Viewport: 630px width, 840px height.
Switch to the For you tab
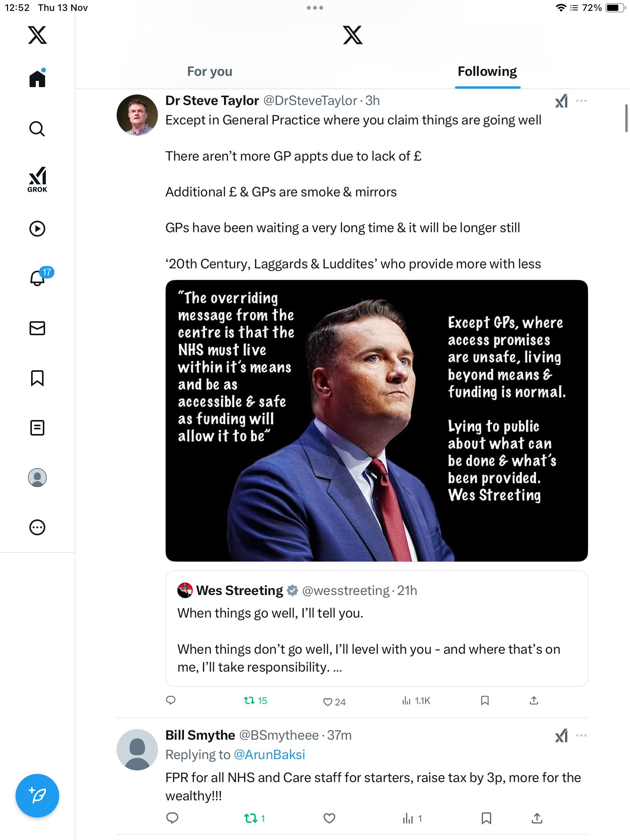[210, 72]
